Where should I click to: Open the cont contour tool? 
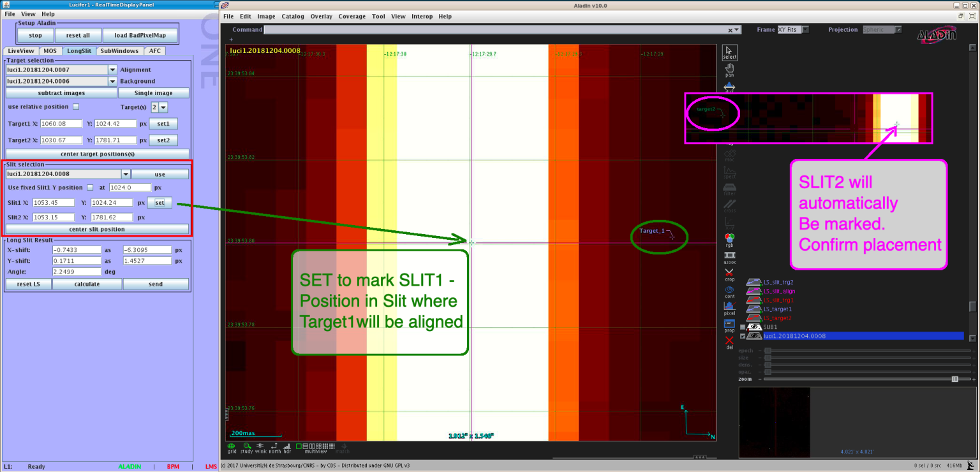pyautogui.click(x=729, y=291)
